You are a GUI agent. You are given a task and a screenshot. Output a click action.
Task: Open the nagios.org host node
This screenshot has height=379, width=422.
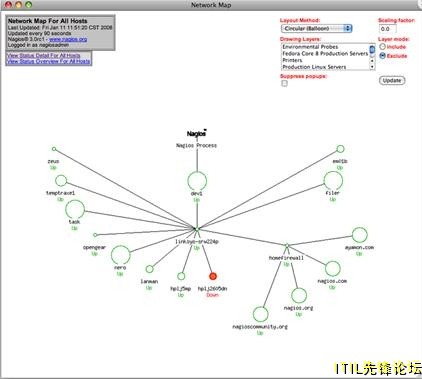pos(299,295)
